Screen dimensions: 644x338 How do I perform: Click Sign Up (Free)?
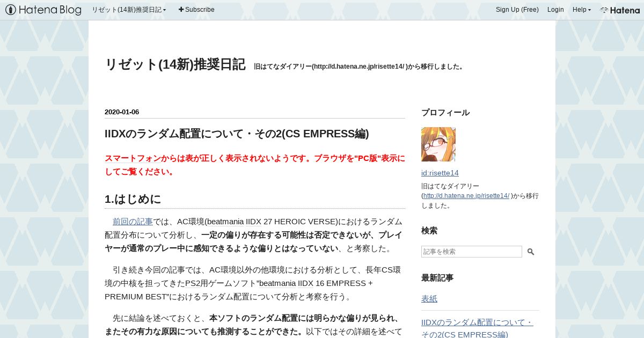pyautogui.click(x=517, y=10)
